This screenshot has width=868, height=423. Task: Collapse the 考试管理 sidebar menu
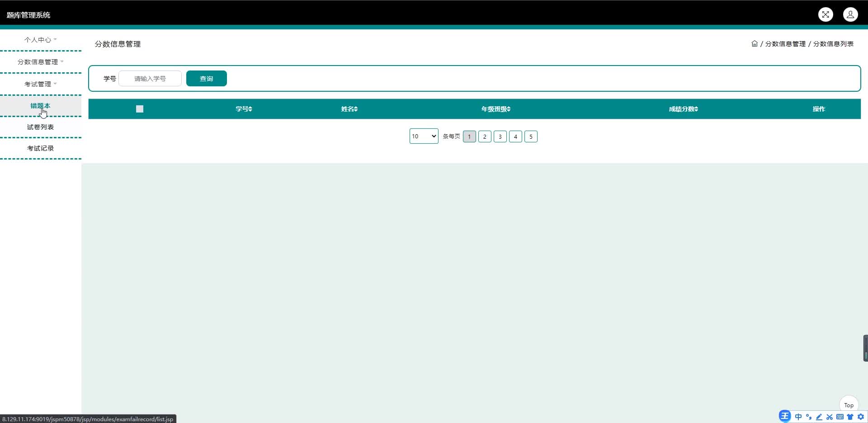(x=41, y=84)
